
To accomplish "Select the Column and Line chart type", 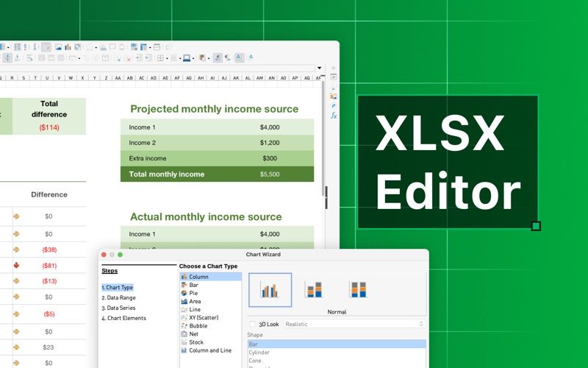I will tap(207, 350).
